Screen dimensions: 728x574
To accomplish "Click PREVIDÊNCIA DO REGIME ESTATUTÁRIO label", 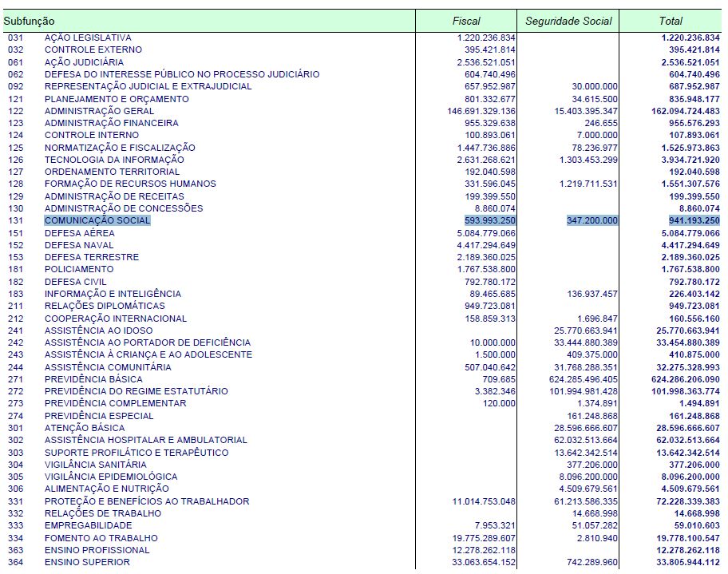I will 136,391.
